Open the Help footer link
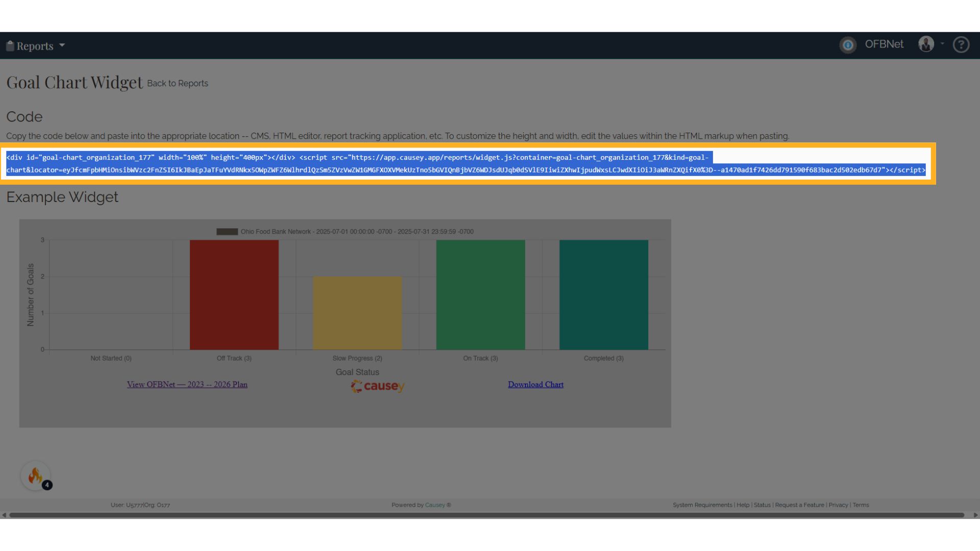 [743, 505]
